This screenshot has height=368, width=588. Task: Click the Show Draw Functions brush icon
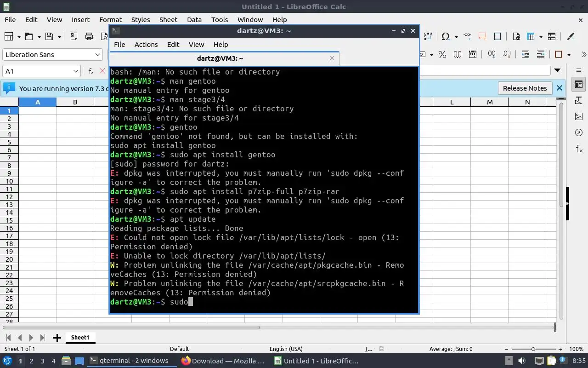tap(571, 36)
